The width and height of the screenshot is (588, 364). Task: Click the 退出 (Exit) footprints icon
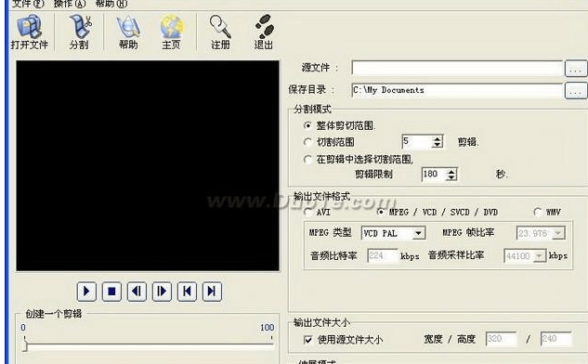point(264,32)
